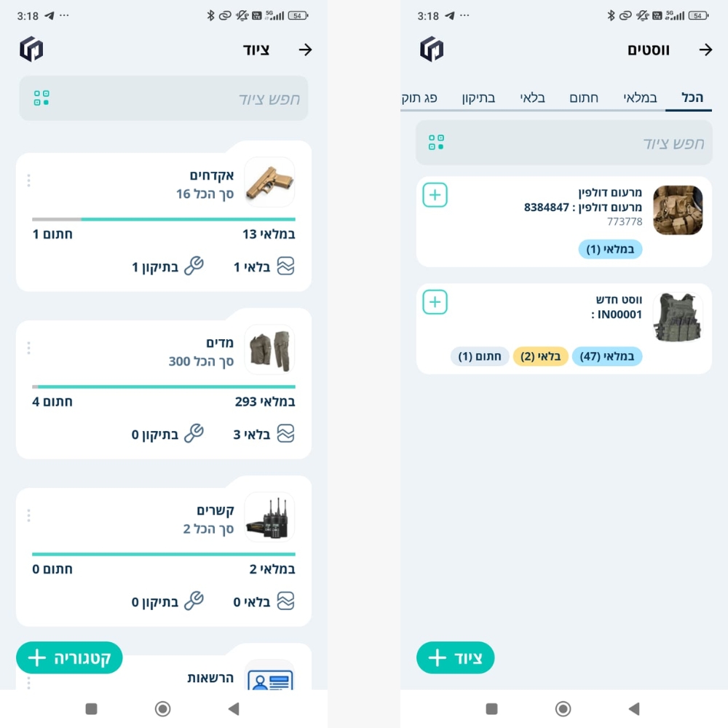Add מרעום דולפין item with plus icon

[x=435, y=195]
